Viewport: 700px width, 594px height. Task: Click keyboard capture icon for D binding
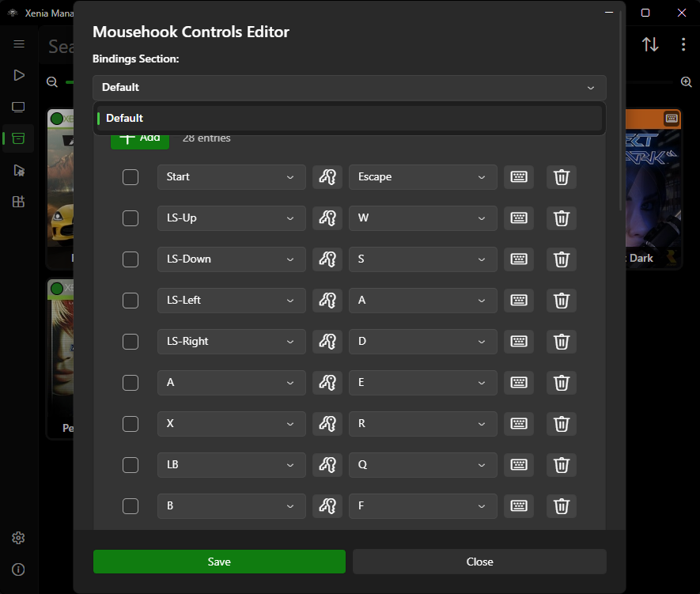tap(519, 342)
